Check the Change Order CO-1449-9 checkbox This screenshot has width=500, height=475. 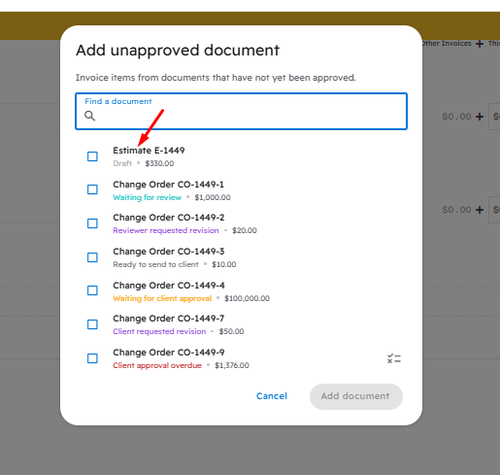(92, 358)
